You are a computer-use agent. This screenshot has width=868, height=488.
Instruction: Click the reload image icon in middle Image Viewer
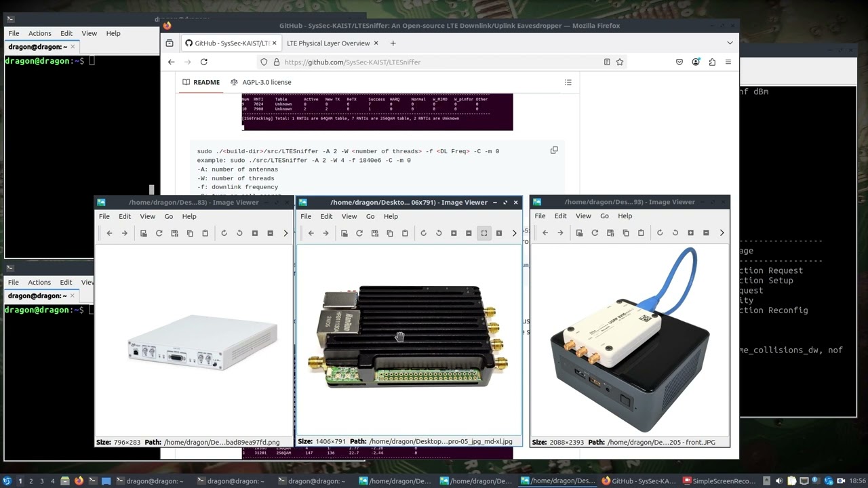click(x=359, y=233)
